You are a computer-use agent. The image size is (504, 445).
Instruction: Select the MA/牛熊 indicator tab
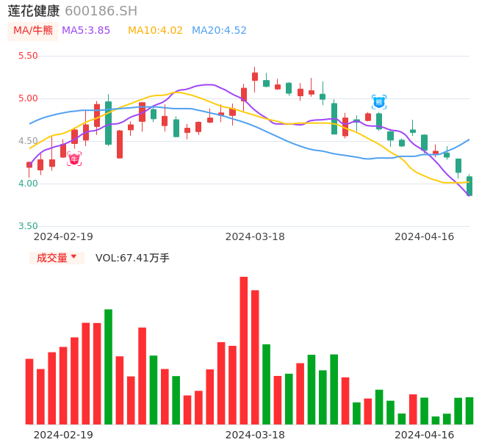pyautogui.click(x=33, y=31)
